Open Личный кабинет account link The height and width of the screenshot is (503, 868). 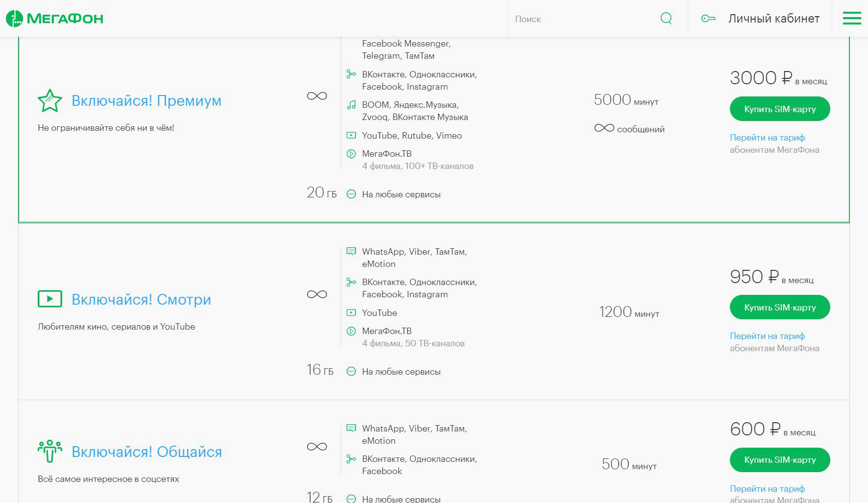[x=774, y=19]
